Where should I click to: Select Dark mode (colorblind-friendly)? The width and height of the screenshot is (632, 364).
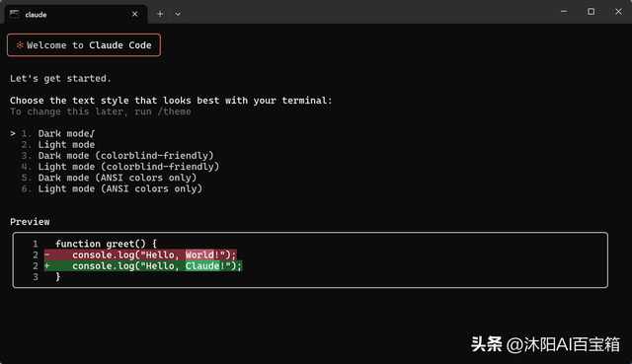(118, 156)
